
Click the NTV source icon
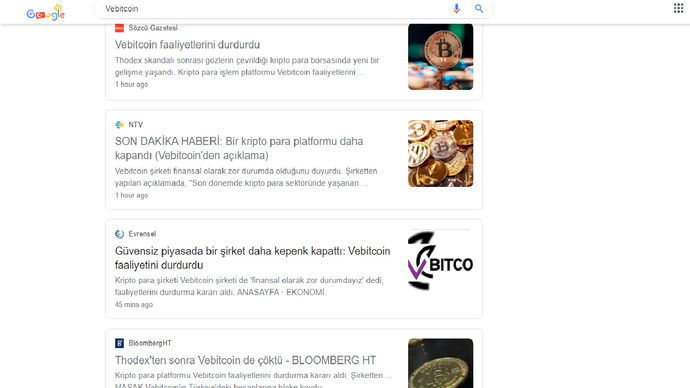(x=119, y=125)
